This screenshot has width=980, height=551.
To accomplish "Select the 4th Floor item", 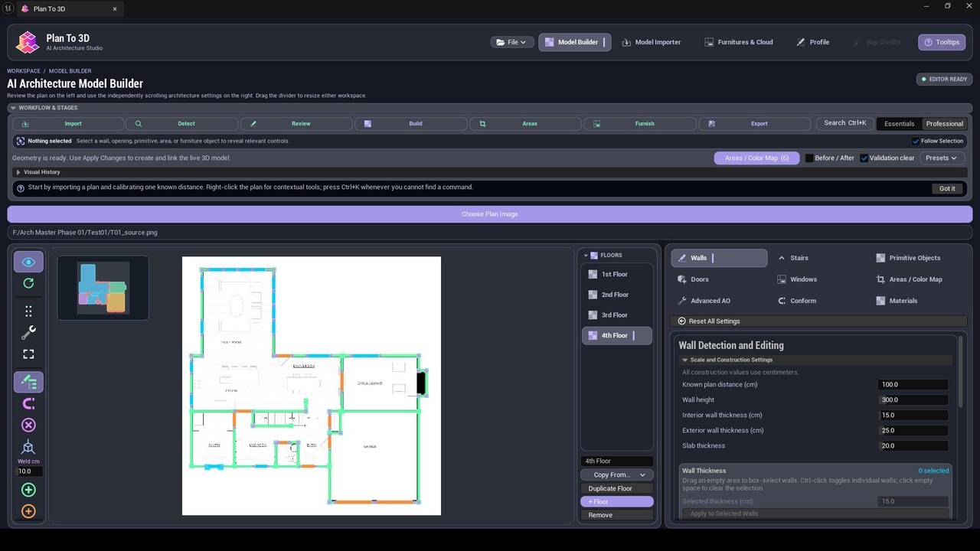I will [616, 335].
